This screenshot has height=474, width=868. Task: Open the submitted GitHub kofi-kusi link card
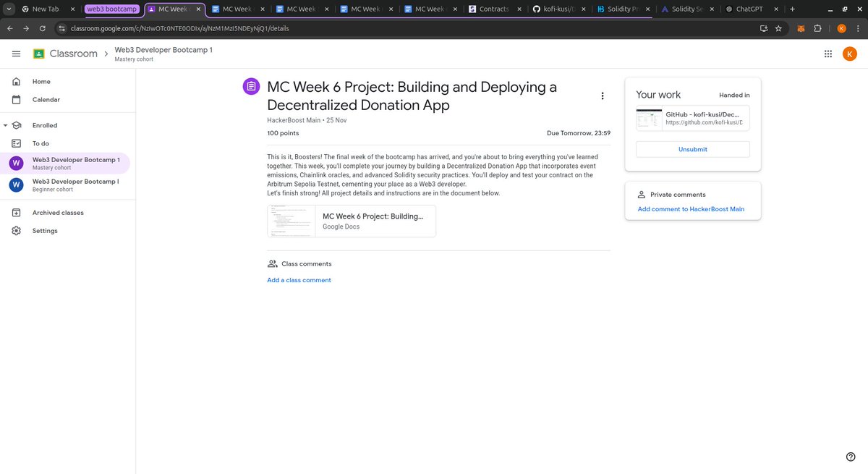(693, 118)
